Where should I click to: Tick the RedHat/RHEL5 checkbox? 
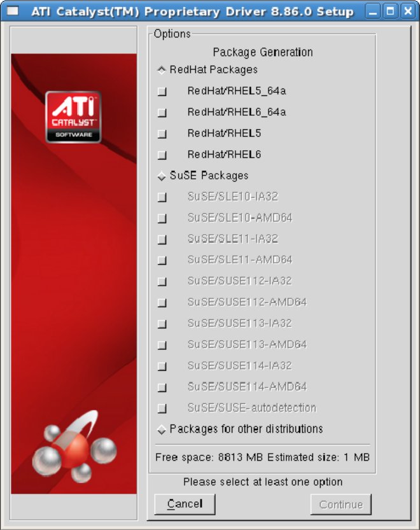[x=162, y=134]
